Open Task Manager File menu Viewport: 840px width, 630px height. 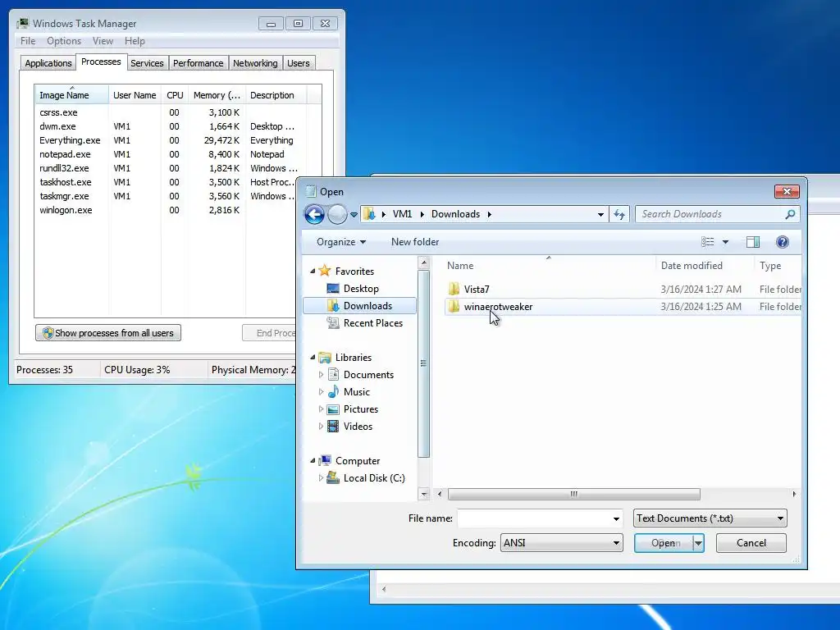28,41
